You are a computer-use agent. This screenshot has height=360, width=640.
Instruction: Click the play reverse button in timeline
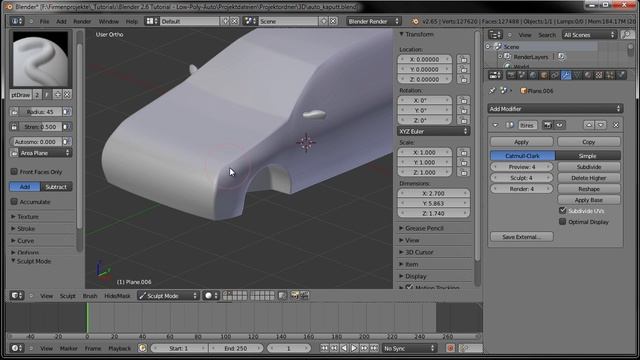tap(344, 348)
